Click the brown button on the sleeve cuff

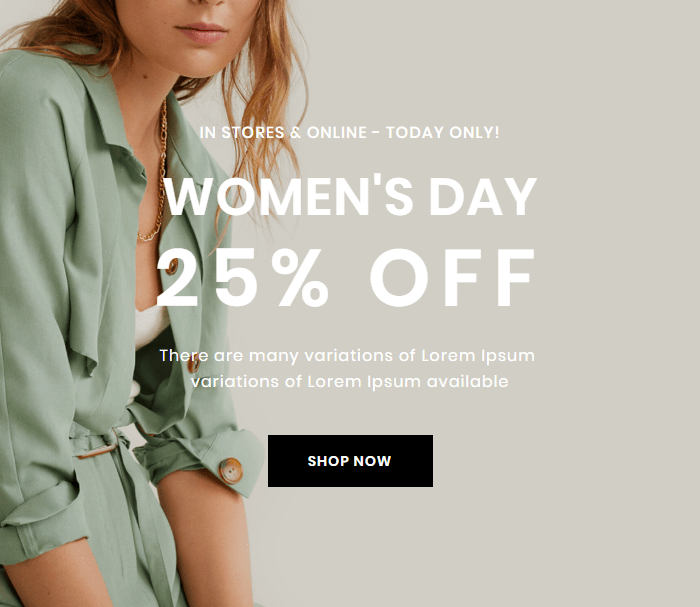point(231,470)
